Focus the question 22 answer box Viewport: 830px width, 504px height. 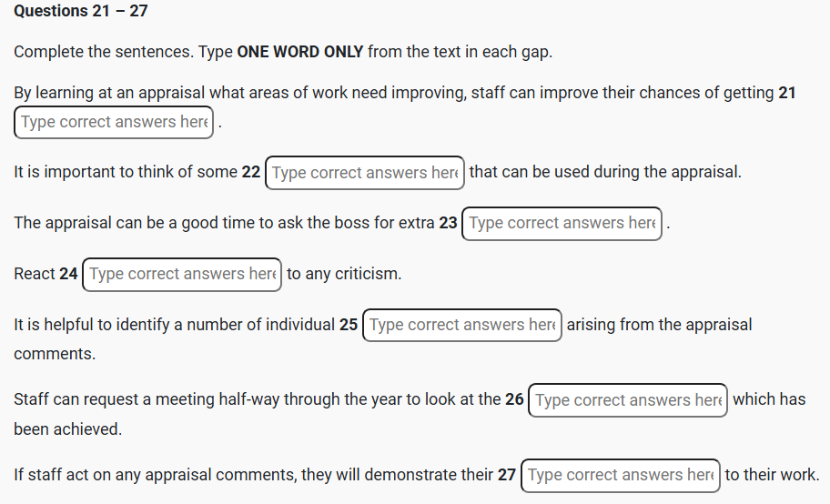point(364,173)
